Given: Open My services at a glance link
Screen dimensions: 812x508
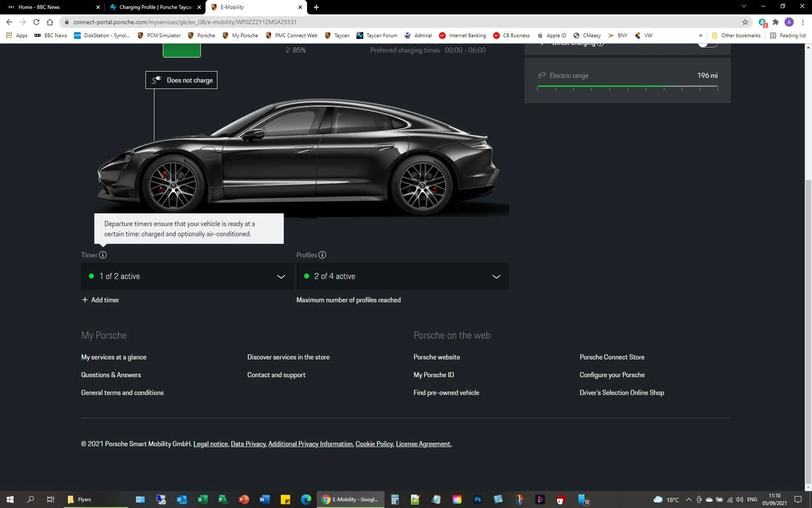Looking at the screenshot, I should [x=114, y=357].
